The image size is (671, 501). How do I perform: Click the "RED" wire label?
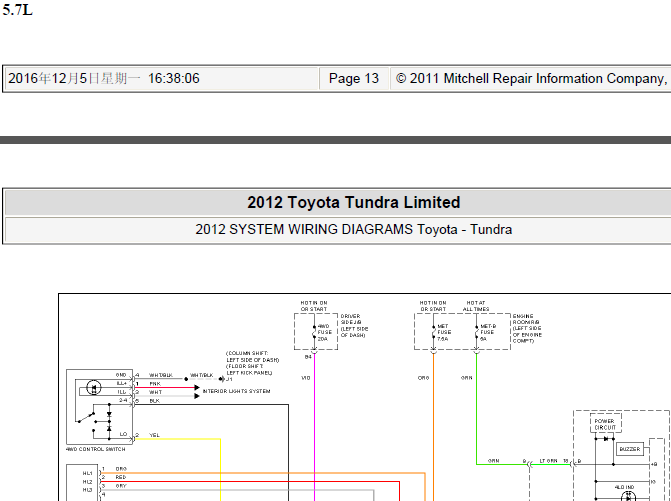click(x=121, y=477)
